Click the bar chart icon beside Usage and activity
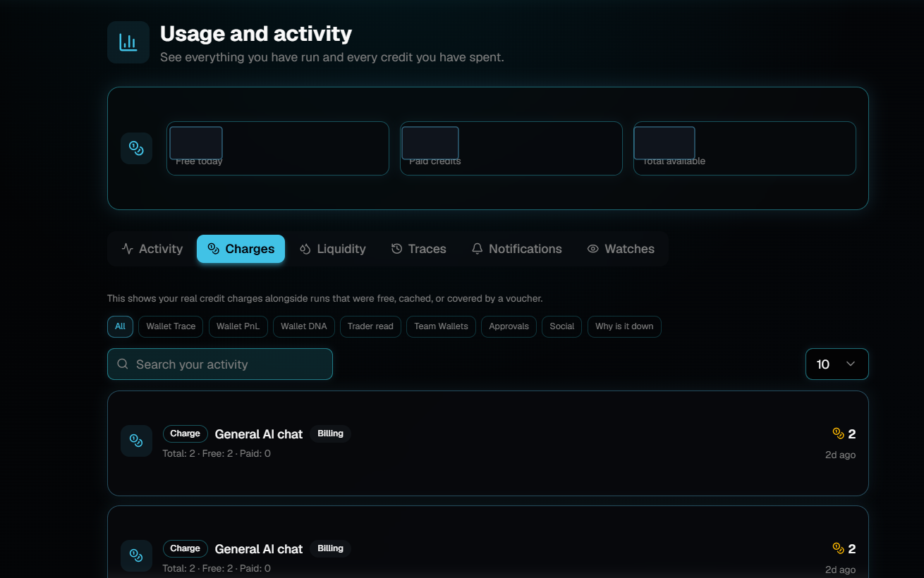Image resolution: width=924 pixels, height=578 pixels. pyautogui.click(x=128, y=42)
